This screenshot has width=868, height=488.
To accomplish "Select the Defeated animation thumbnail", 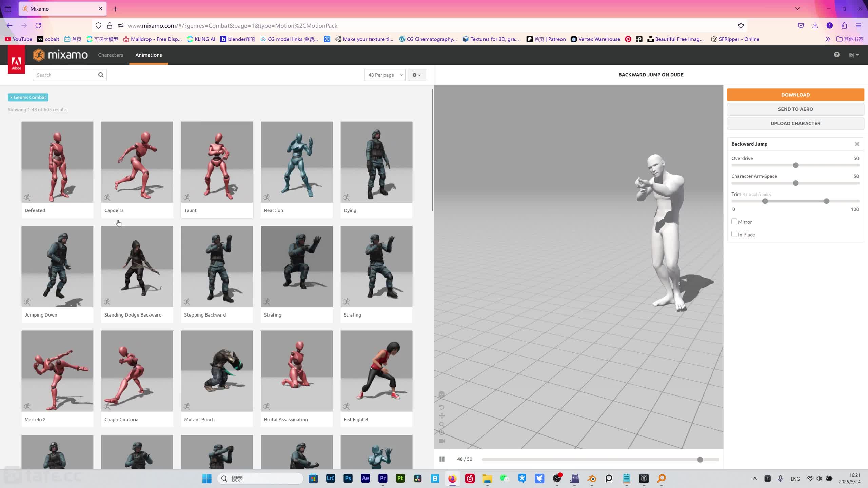I will [57, 162].
